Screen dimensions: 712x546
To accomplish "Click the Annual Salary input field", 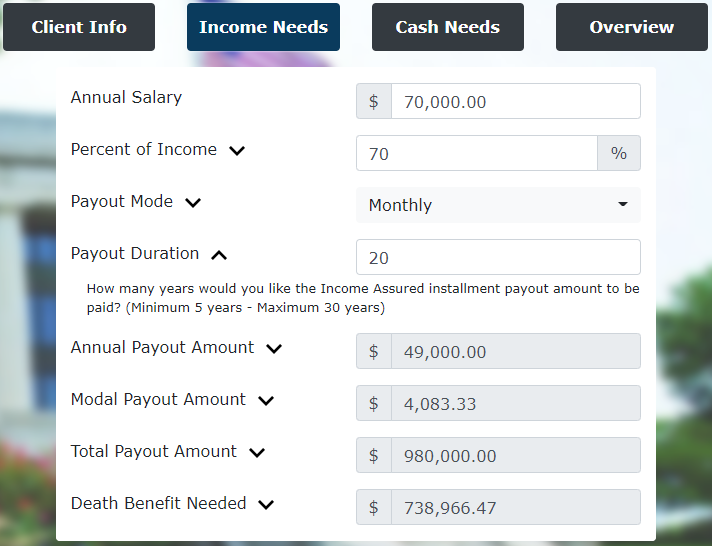I will pos(516,101).
